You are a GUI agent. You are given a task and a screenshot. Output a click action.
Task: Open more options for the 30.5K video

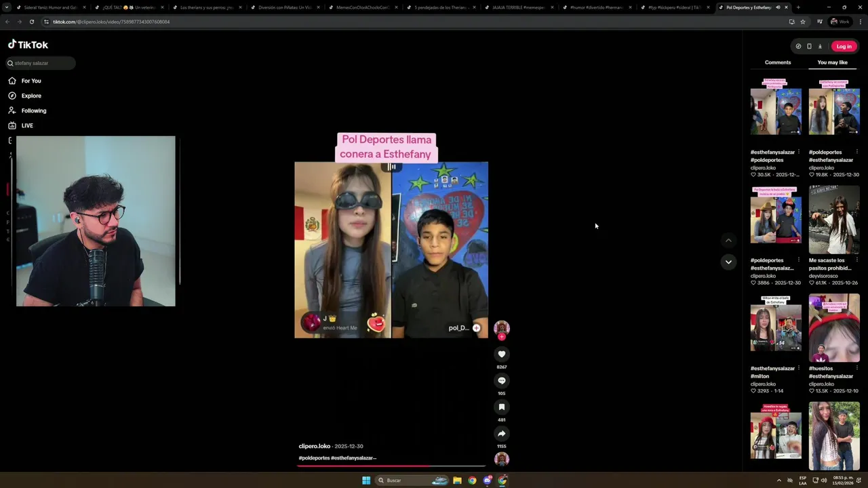799,152
